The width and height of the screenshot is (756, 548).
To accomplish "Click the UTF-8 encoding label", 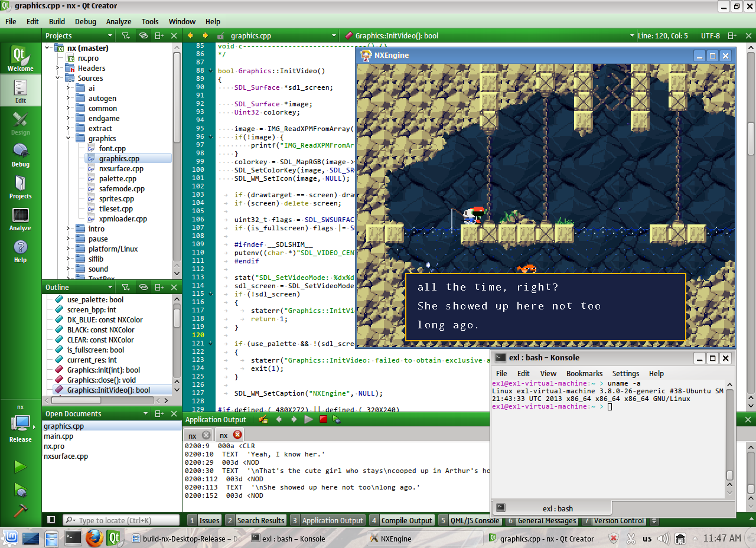I will (711, 35).
